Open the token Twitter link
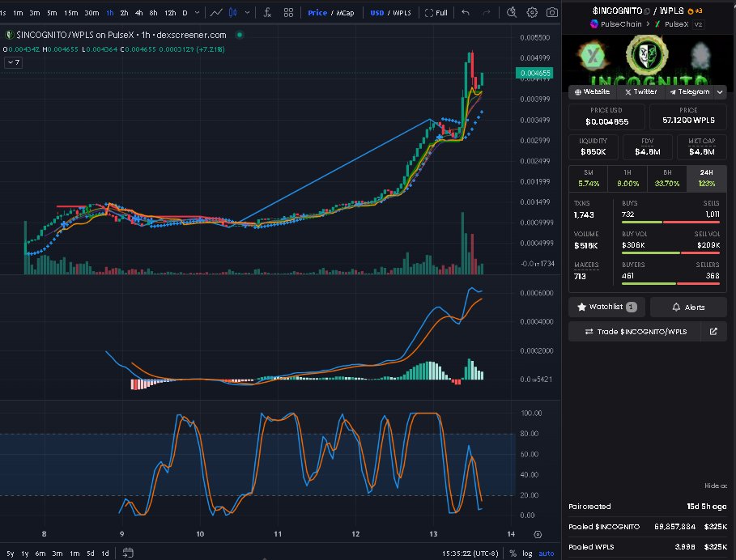Image resolution: width=736 pixels, height=560 pixels. tap(641, 92)
